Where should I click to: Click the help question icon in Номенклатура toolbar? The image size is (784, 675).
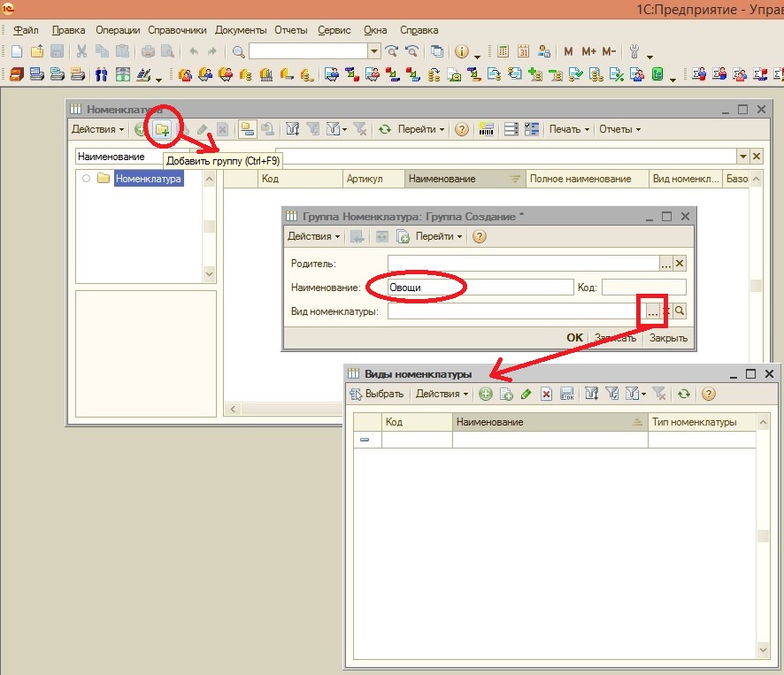[462, 129]
